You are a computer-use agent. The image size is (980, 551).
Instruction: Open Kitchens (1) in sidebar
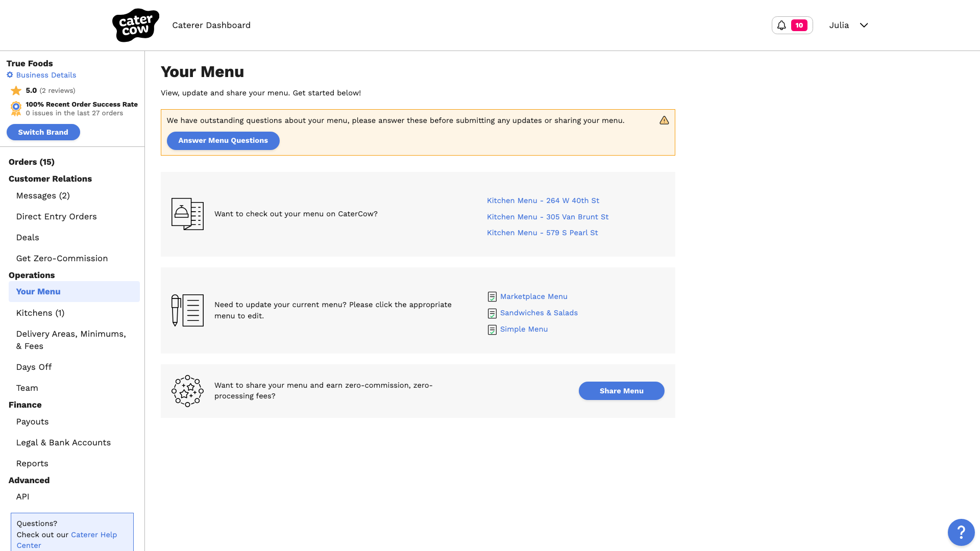(40, 313)
